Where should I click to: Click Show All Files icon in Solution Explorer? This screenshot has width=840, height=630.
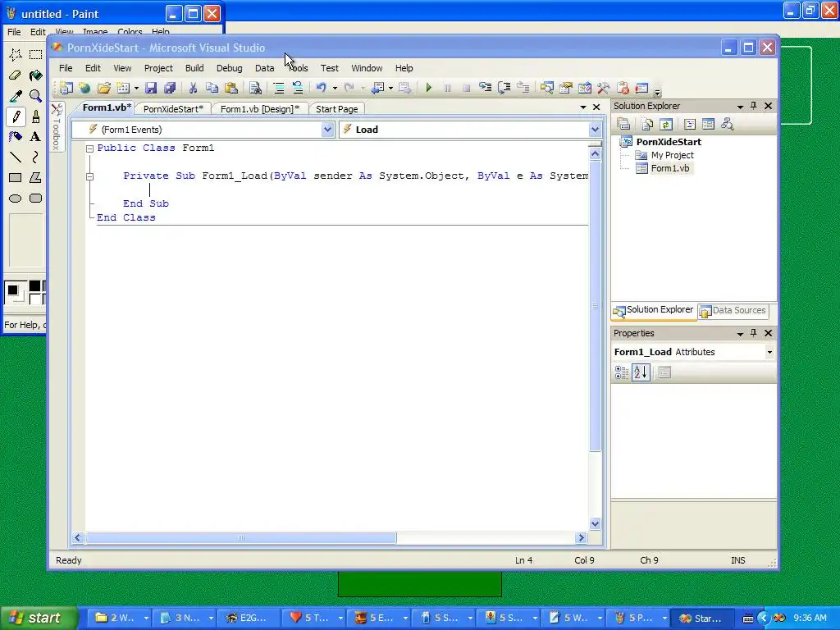pyautogui.click(x=647, y=125)
